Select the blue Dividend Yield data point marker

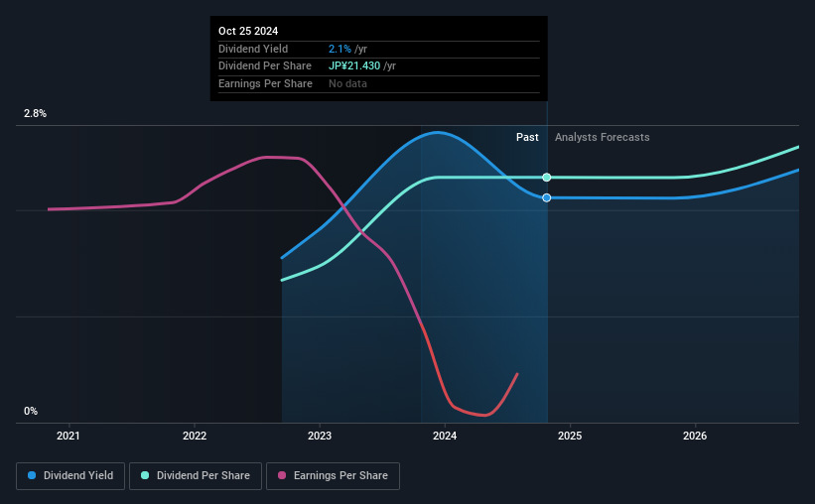(547, 198)
